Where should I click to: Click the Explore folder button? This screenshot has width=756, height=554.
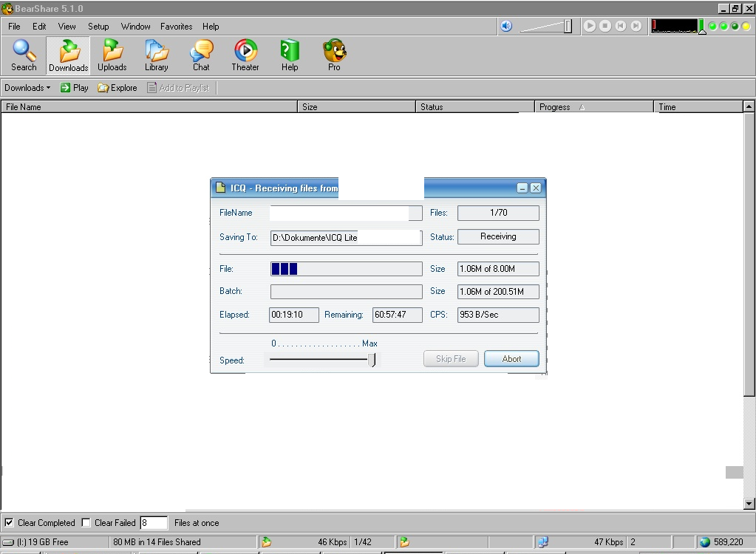click(118, 88)
